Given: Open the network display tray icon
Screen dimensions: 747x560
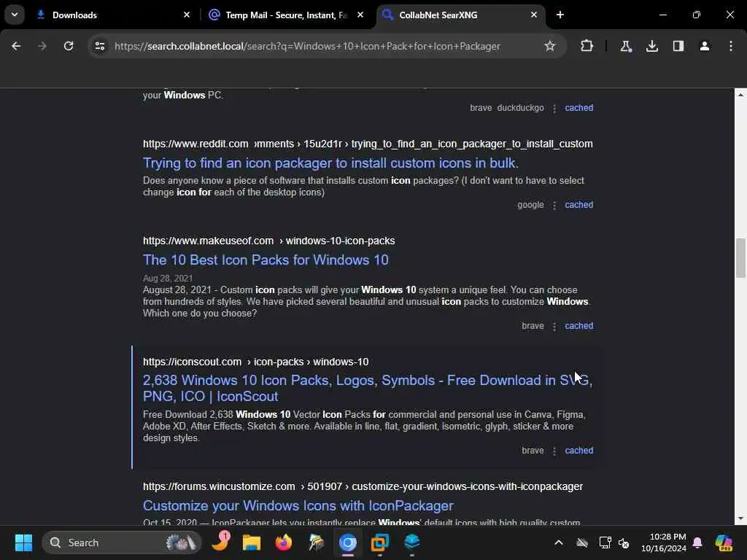Looking at the screenshot, I should [605, 542].
